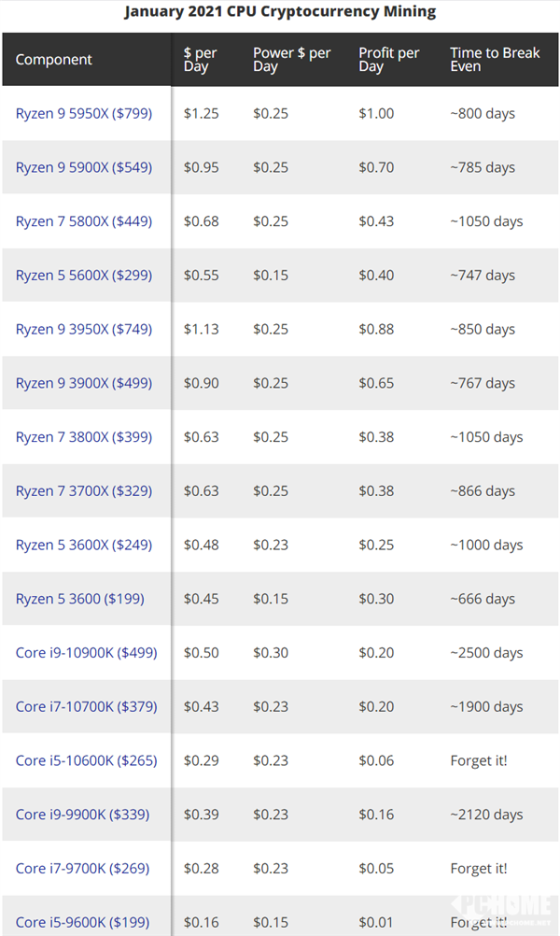
Task: Select the Core i5-9600K ($199) link
Action: pos(82,923)
